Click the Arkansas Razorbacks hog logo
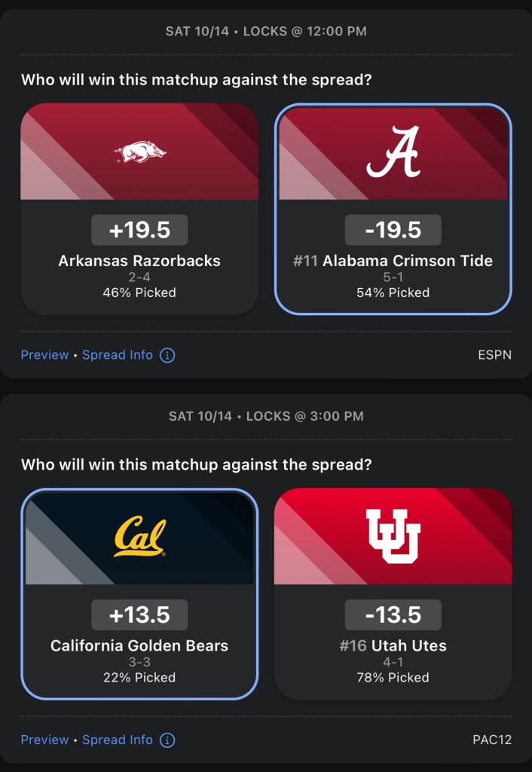This screenshot has width=532, height=772. [x=140, y=152]
